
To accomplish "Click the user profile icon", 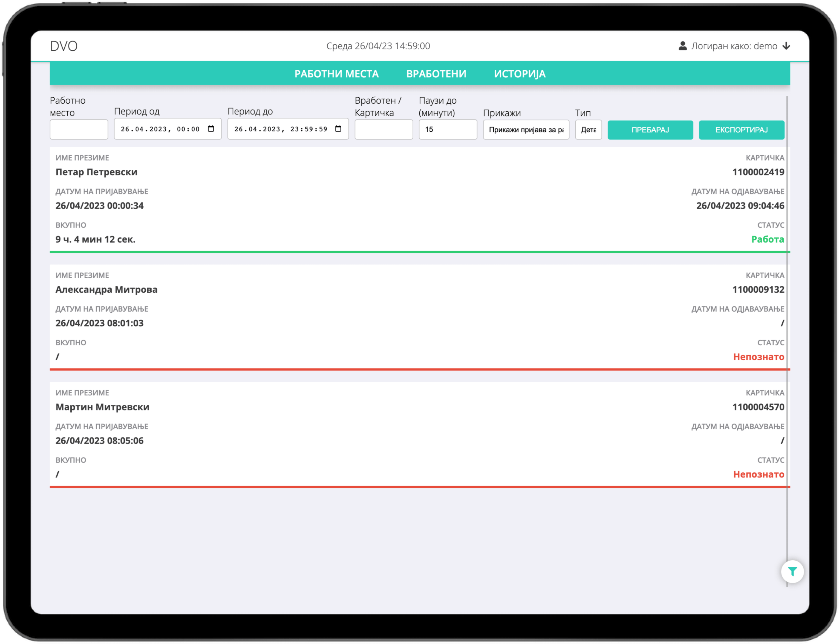I will (x=682, y=46).
